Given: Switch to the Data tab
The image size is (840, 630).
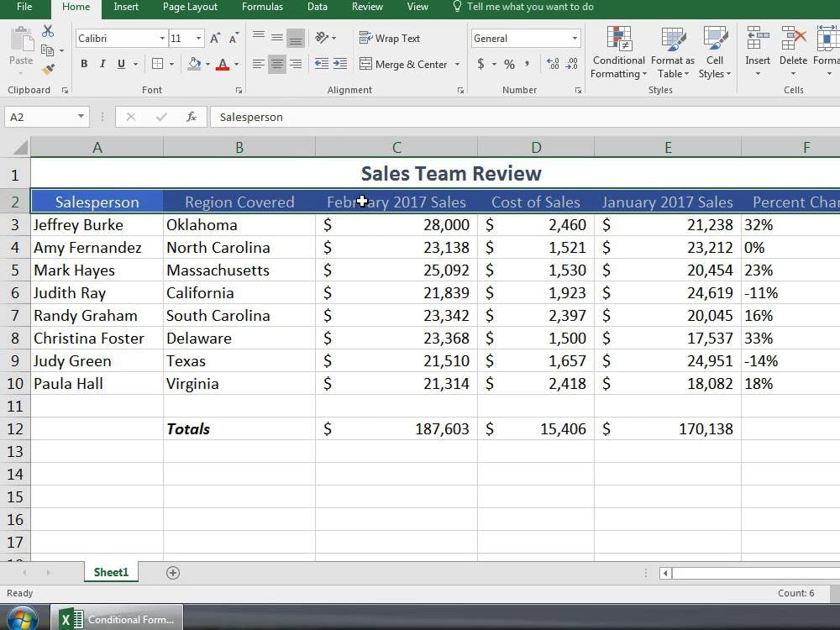Looking at the screenshot, I should coord(318,7).
